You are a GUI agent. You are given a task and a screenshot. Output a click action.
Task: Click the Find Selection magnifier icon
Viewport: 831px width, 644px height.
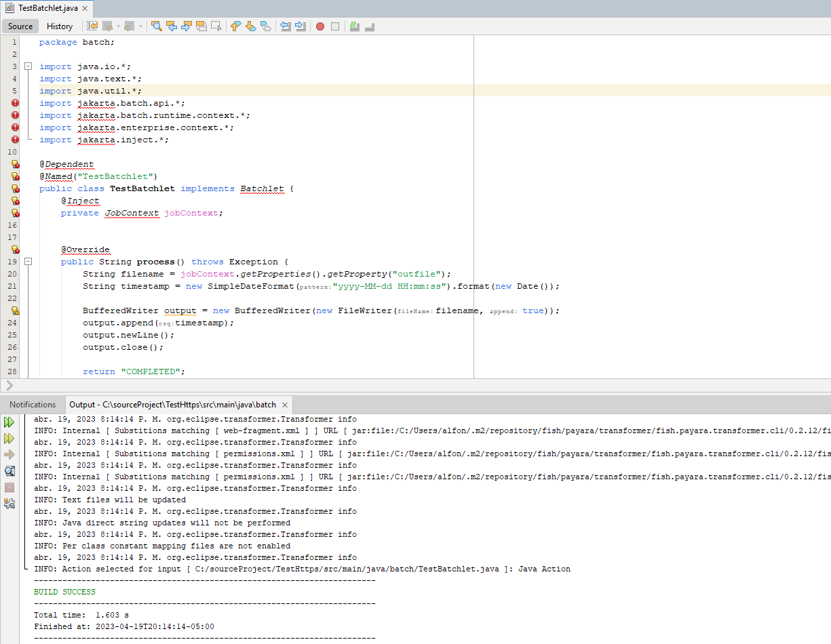(157, 26)
